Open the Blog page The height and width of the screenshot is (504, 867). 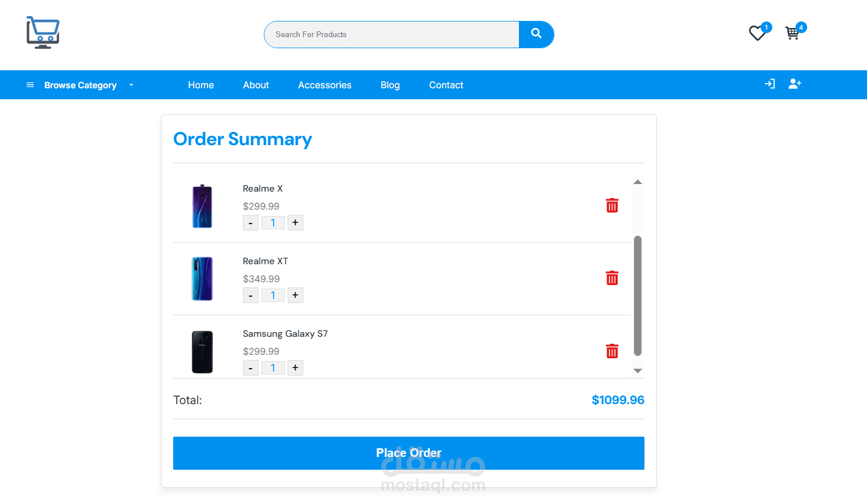pyautogui.click(x=390, y=85)
